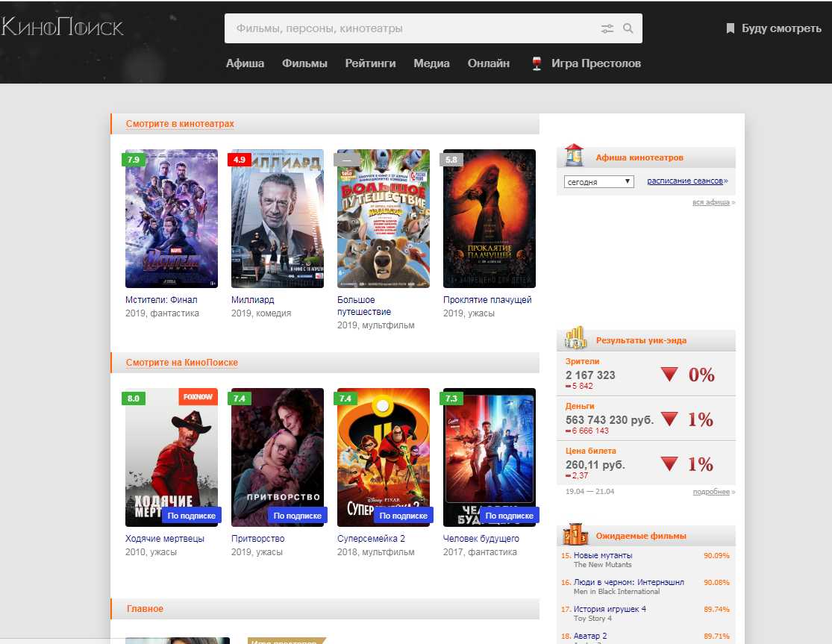Click подробнее link under weekend results

[x=712, y=492]
